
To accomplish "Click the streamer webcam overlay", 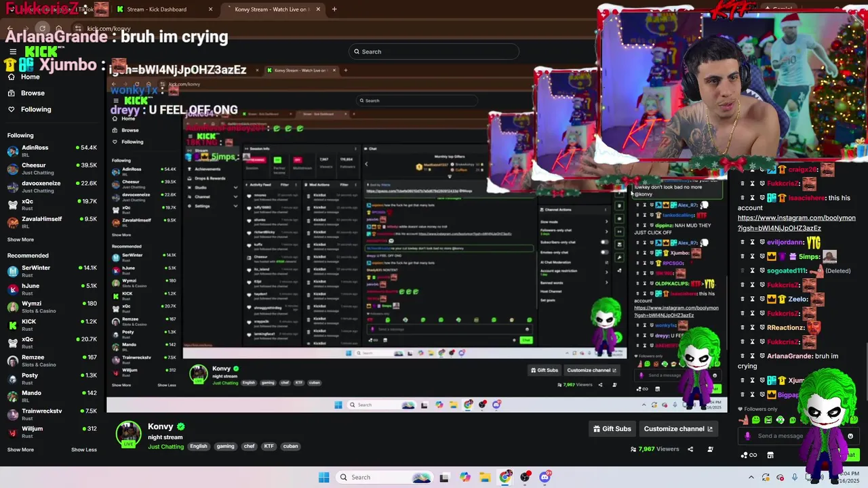I will pyautogui.click(x=732, y=85).
